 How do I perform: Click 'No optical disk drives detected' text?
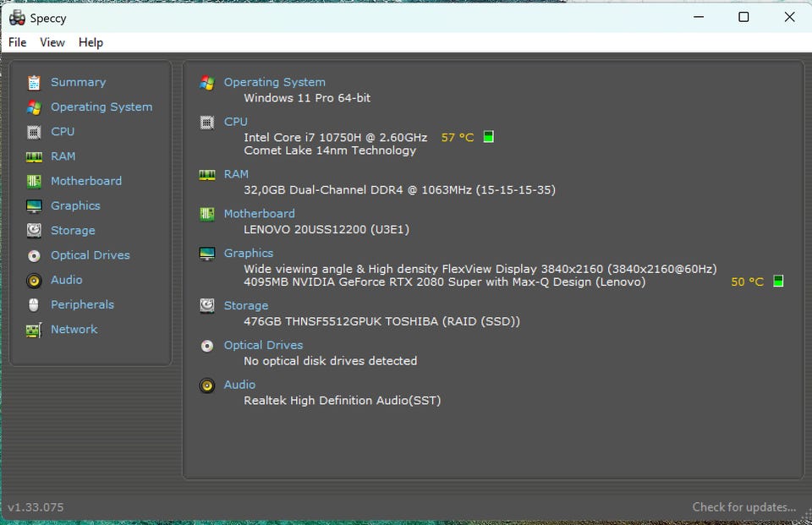pos(331,361)
